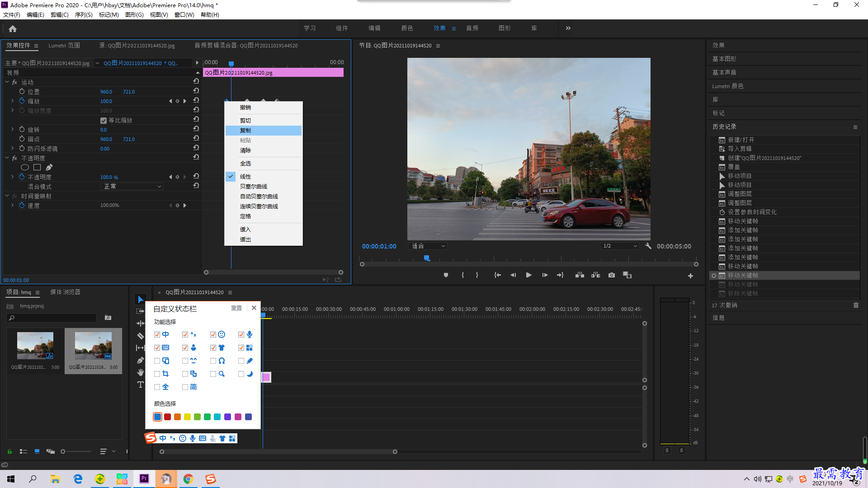Click the Export Frame camera icon
The width and height of the screenshot is (868, 488).
[612, 275]
